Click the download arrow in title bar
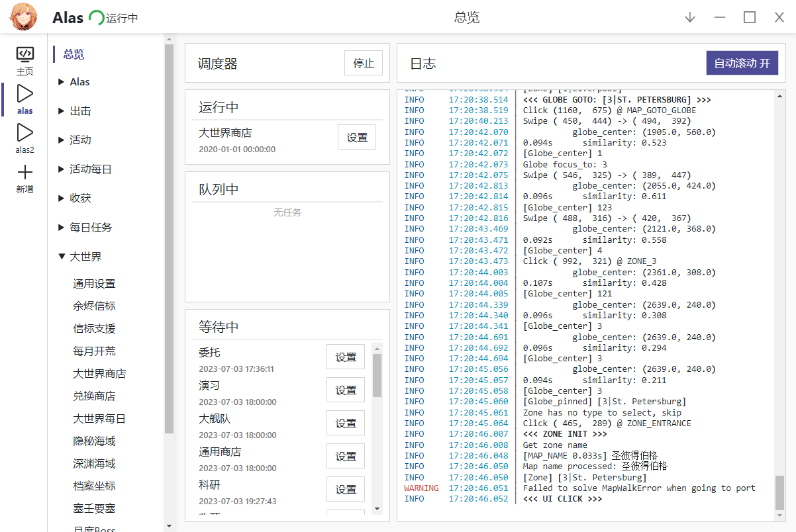 690,17
